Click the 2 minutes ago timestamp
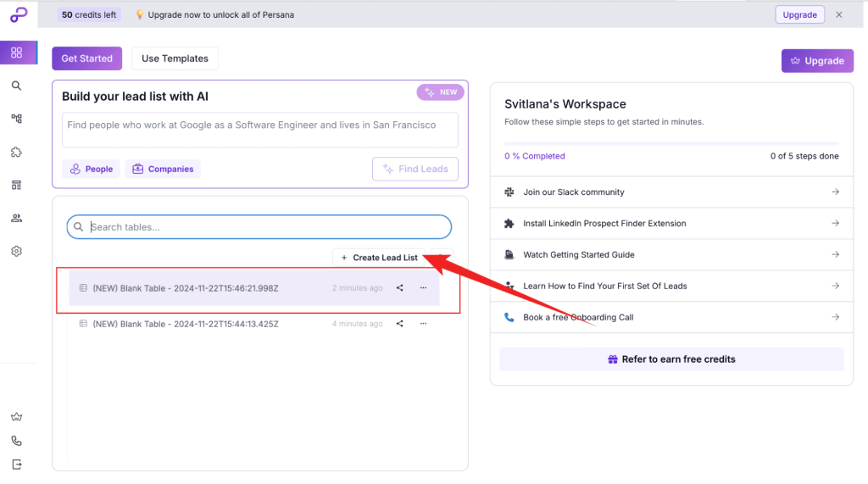Viewport: 868px width, 484px height. pyautogui.click(x=358, y=288)
